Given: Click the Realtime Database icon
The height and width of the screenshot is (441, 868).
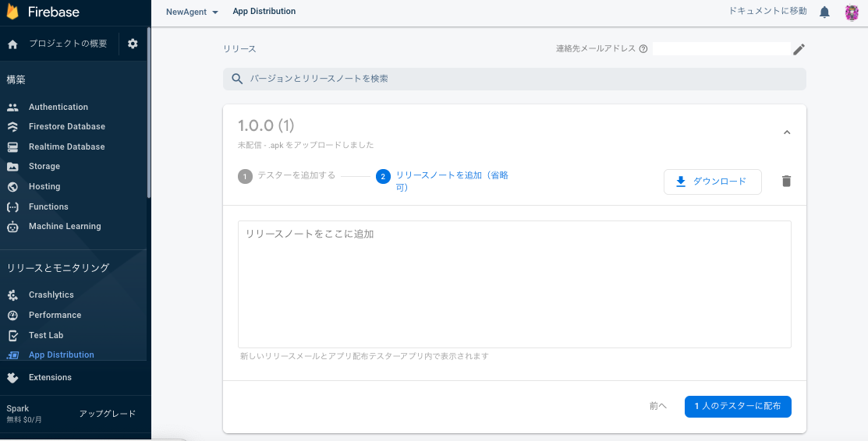Looking at the screenshot, I should [x=12, y=146].
